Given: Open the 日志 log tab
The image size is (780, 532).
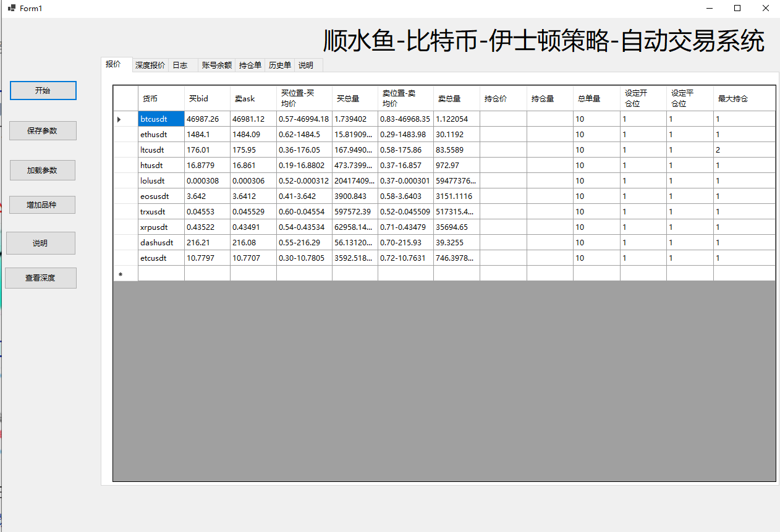Looking at the screenshot, I should click(x=180, y=65).
